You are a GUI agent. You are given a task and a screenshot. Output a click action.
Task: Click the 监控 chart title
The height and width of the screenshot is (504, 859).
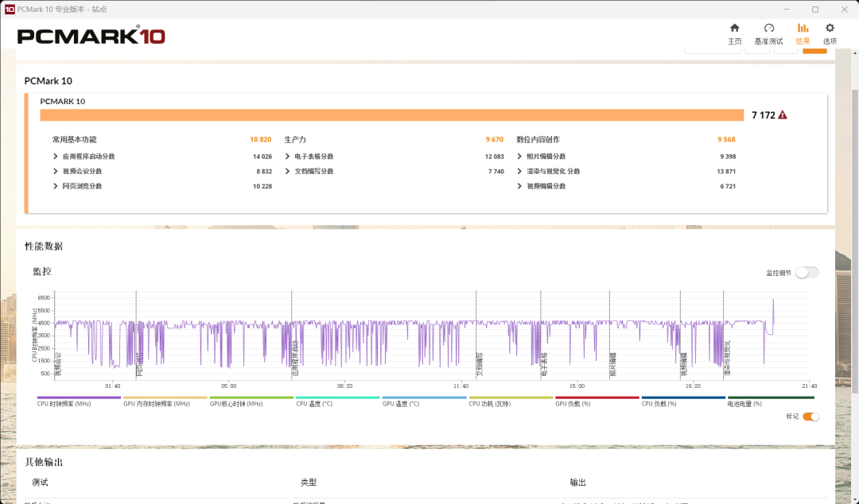(42, 271)
